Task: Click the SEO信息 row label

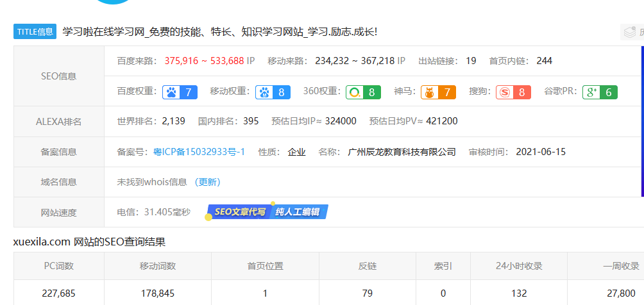Action: 59,76
